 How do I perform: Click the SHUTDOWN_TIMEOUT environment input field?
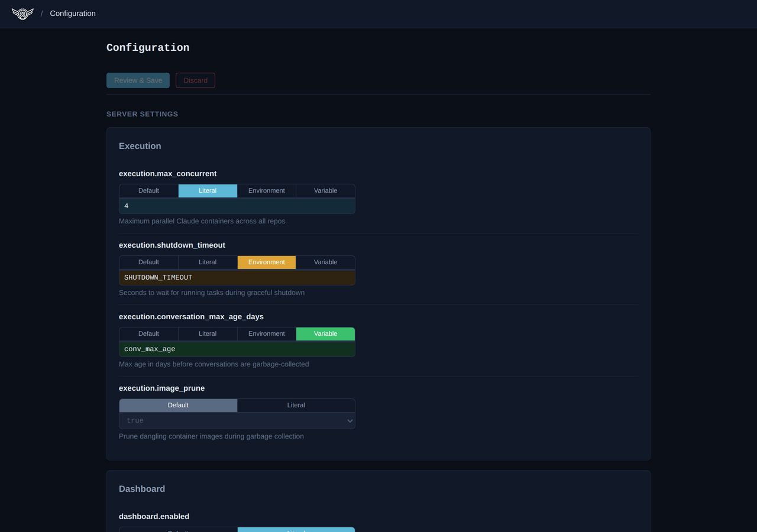click(237, 278)
